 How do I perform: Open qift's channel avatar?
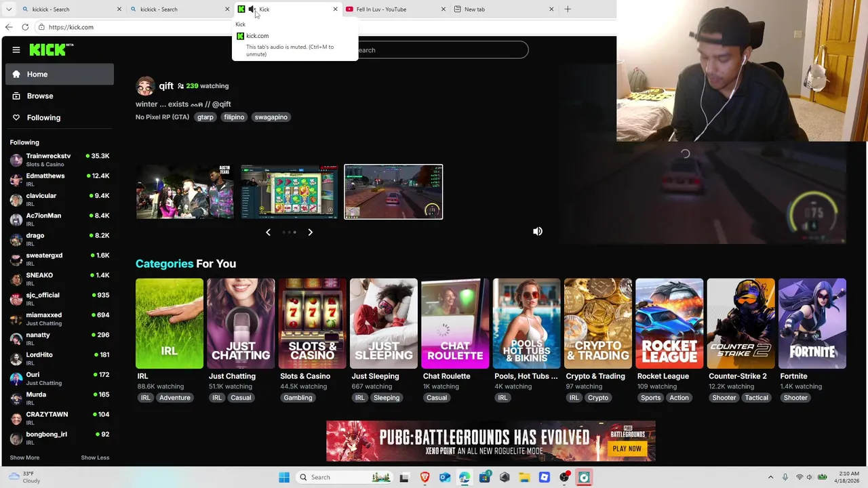point(145,86)
